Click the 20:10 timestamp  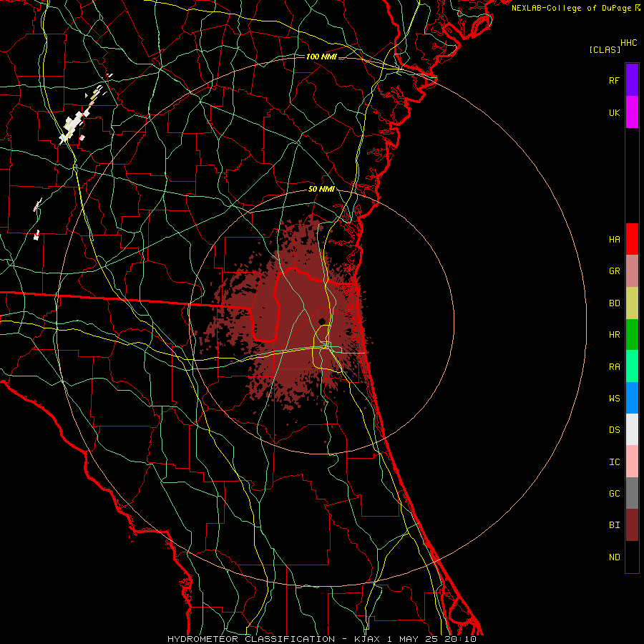pyautogui.click(x=460, y=639)
